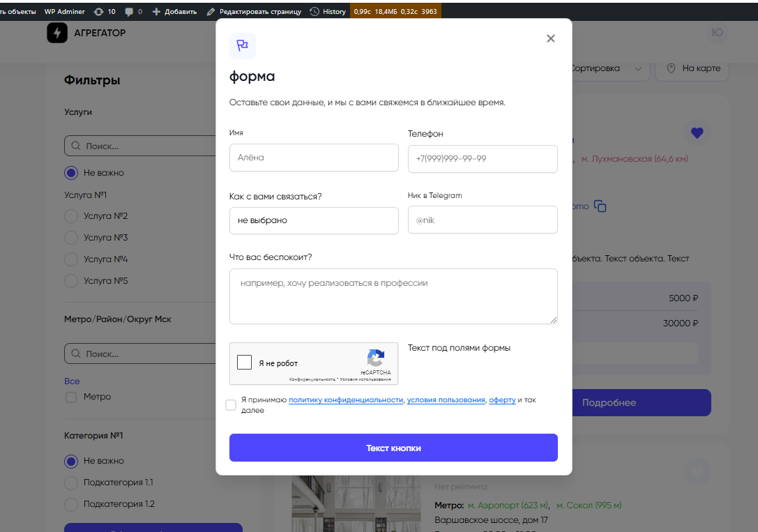Click the Телефон input field
758x532 pixels.
click(x=483, y=159)
